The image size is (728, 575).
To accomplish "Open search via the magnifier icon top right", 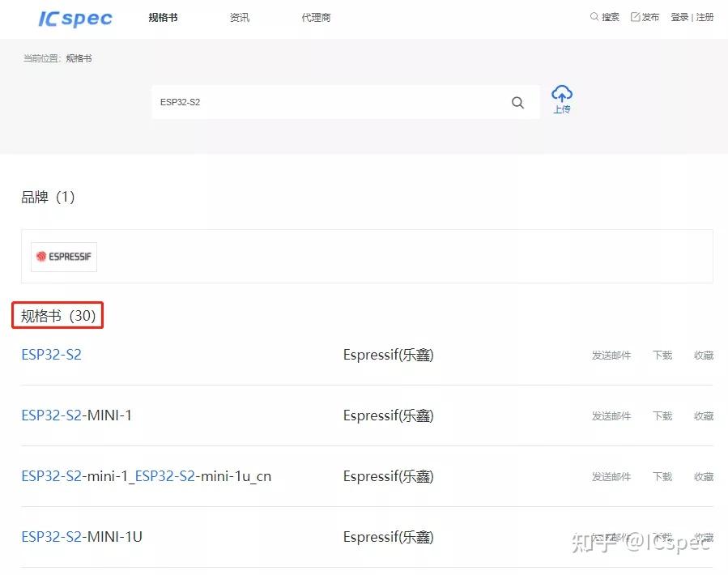I will point(594,16).
